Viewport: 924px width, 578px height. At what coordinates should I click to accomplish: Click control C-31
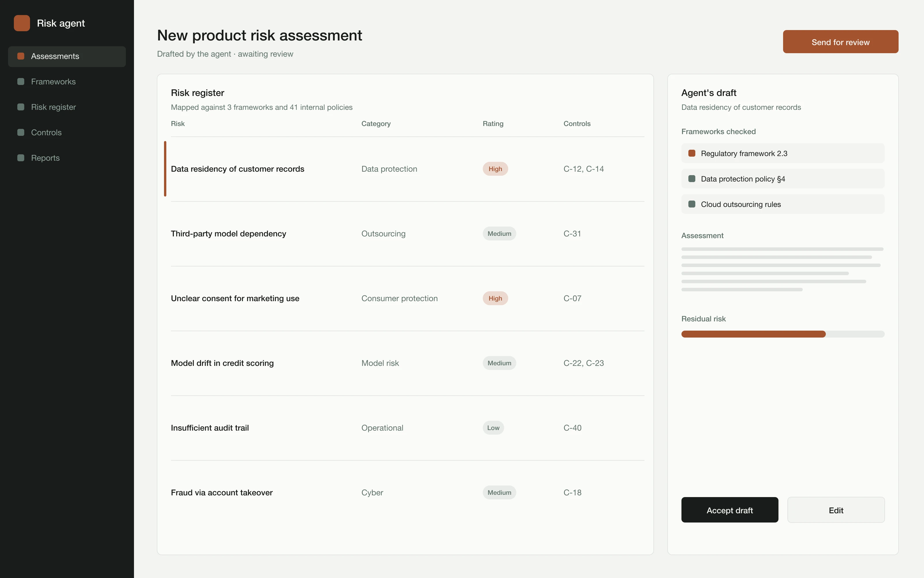pos(572,234)
